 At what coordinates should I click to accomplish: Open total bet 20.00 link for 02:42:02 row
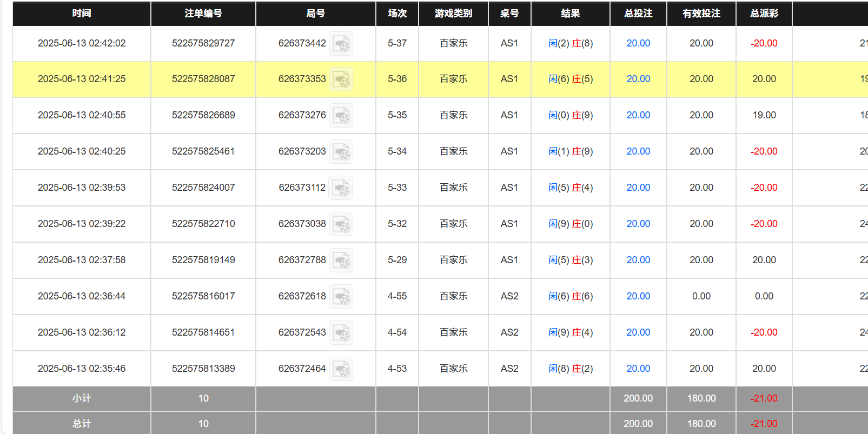coord(638,43)
